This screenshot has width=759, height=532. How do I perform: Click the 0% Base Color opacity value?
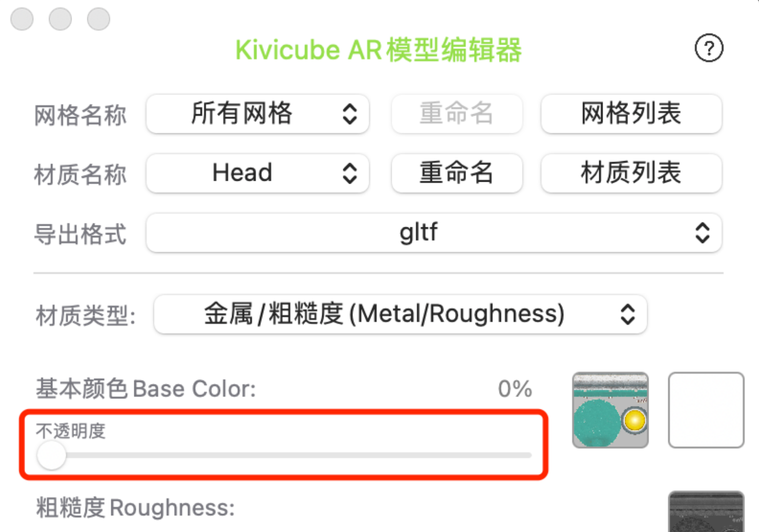(x=515, y=389)
